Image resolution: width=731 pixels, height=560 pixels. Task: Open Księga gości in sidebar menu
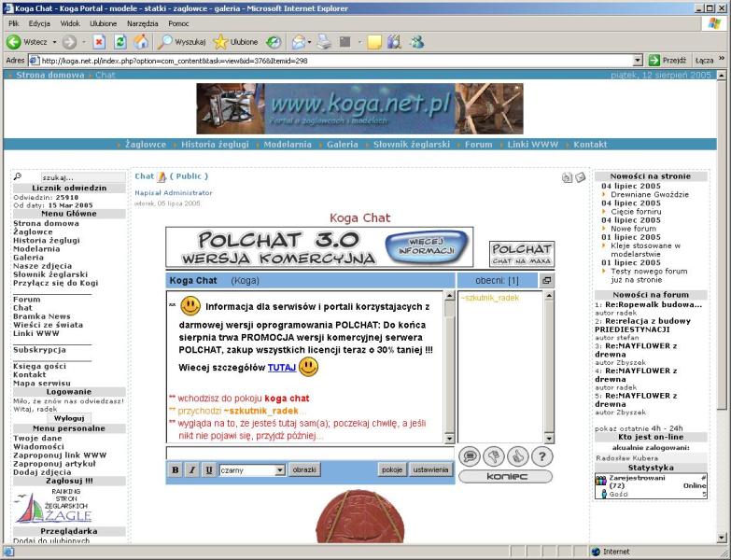[x=39, y=366]
